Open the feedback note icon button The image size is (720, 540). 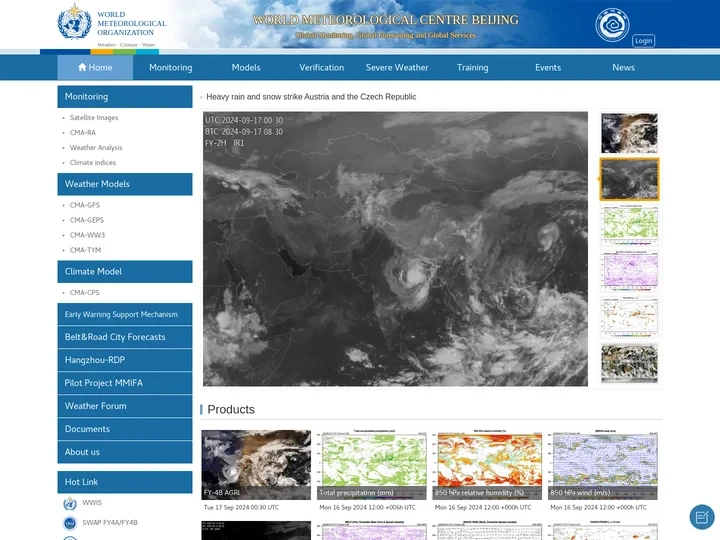702,517
